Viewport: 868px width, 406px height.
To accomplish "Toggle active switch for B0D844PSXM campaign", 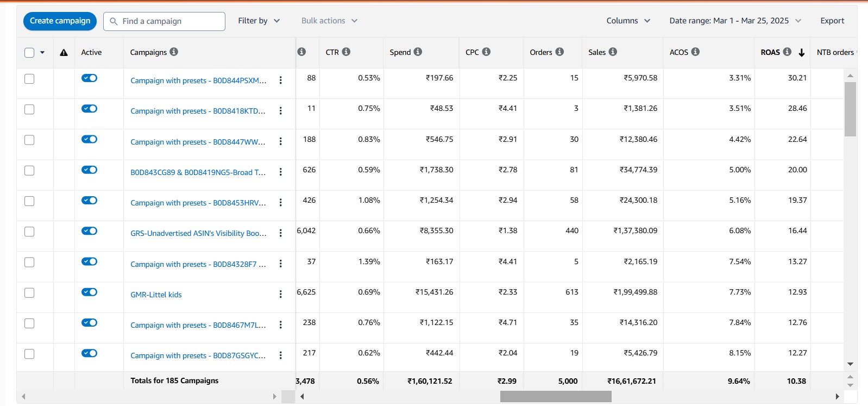I will click(89, 78).
